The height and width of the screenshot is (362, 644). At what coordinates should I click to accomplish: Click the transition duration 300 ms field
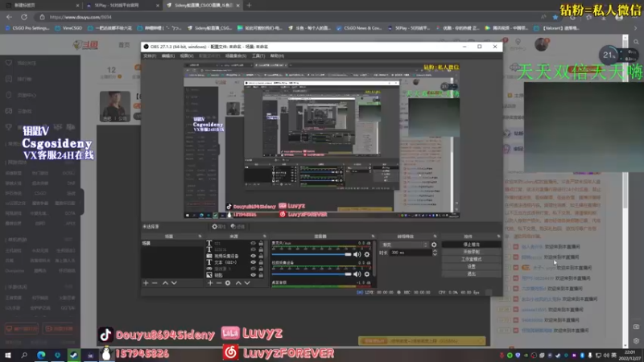click(411, 253)
